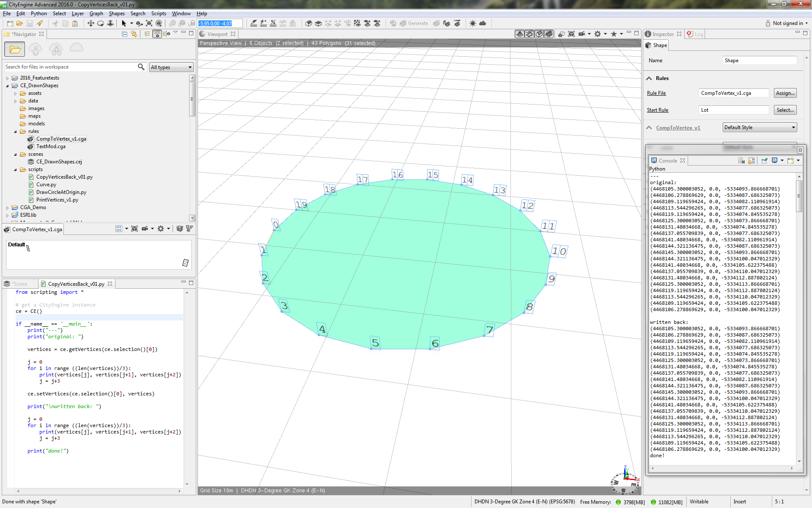Select the Rotate camera tool
This screenshot has width=812, height=508.
[x=101, y=23]
